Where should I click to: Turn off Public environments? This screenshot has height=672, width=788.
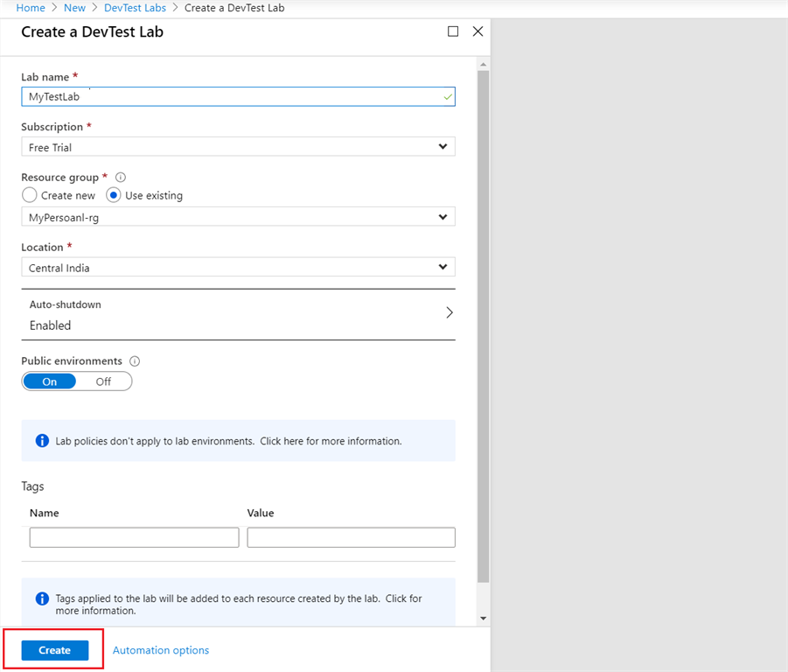click(103, 381)
